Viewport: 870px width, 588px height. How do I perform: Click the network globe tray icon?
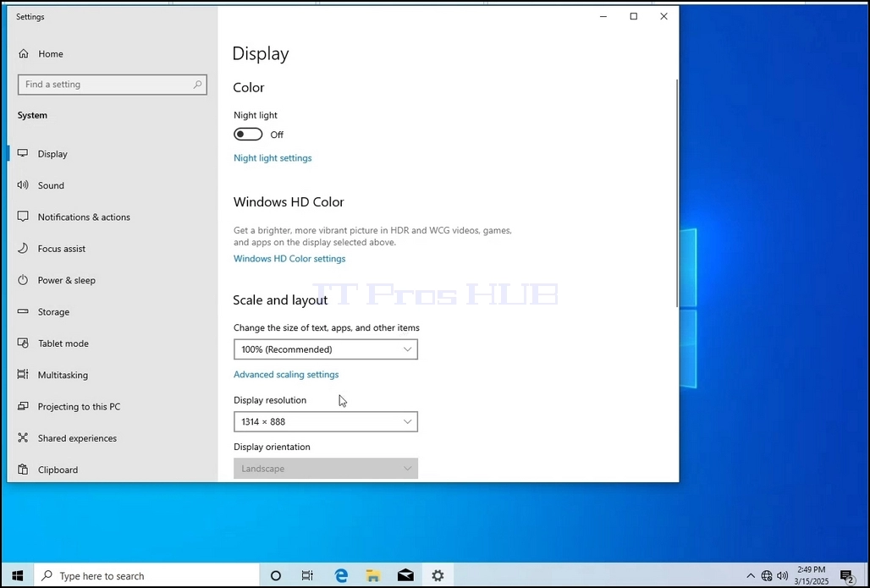(x=767, y=576)
